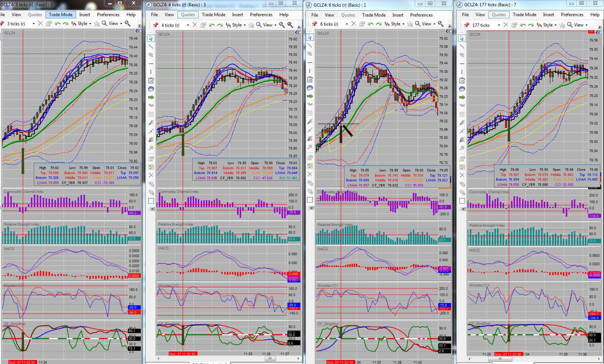Screen dimensions: 604x364
Task: Select dotted rectangle selection tool in 4 ticks window
Action: click(x=151, y=201)
